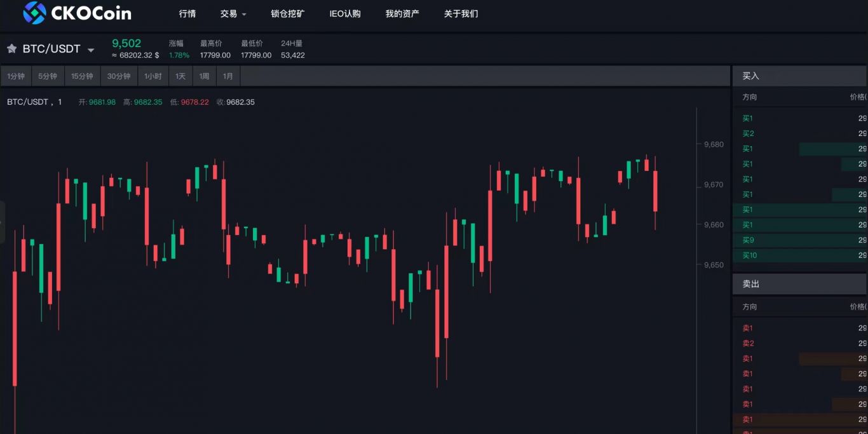This screenshot has height=434, width=868.
Task: Open IEO认购 navigation link
Action: point(345,13)
